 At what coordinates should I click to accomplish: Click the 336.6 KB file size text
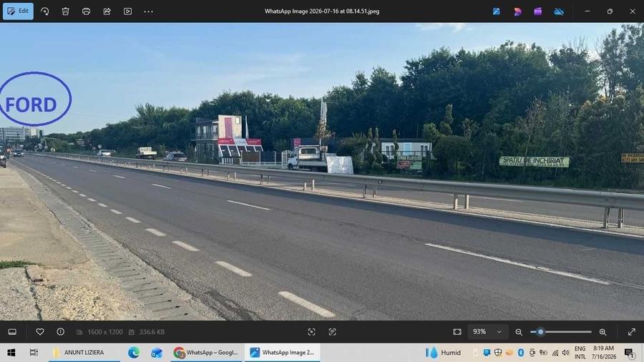[152, 332]
